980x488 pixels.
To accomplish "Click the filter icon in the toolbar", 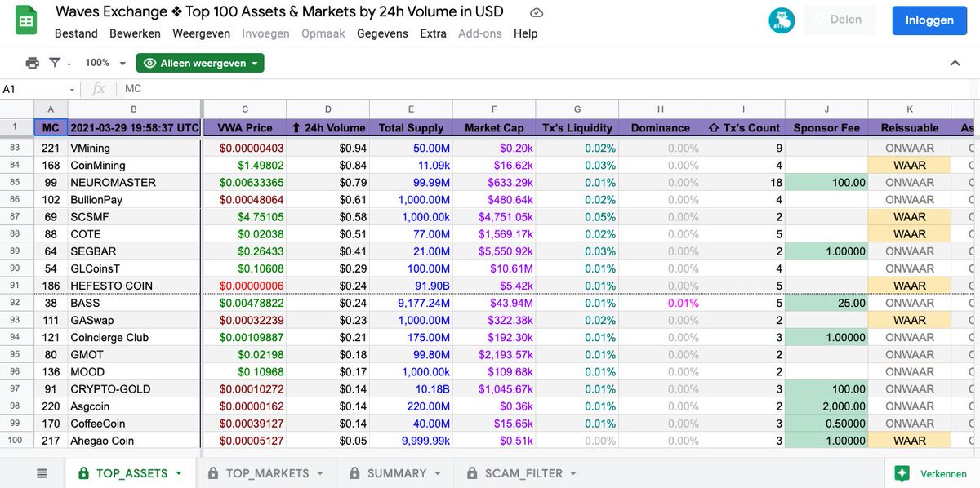I will click(x=55, y=63).
